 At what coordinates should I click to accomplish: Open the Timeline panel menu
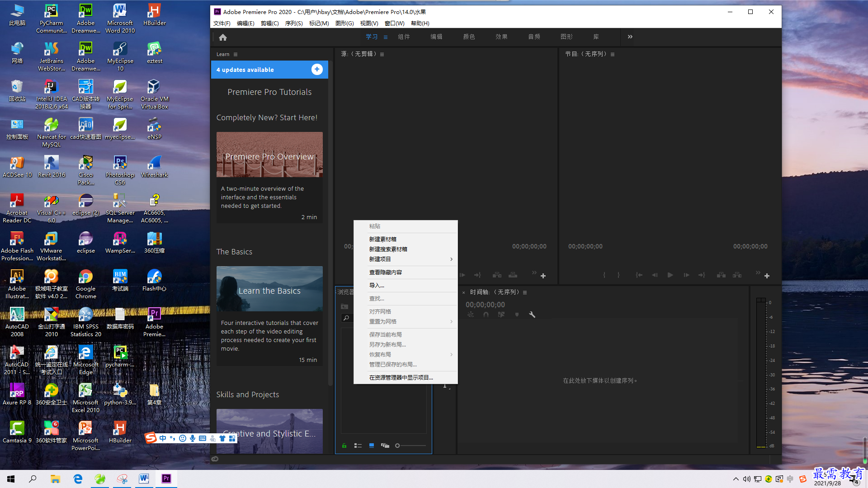[x=525, y=292]
